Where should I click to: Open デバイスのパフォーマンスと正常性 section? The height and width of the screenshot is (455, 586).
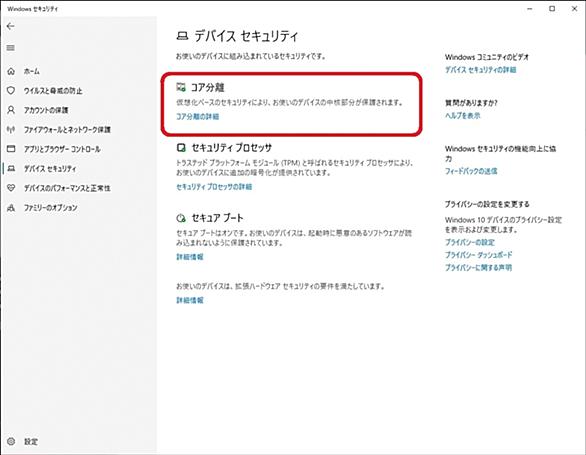click(x=67, y=188)
